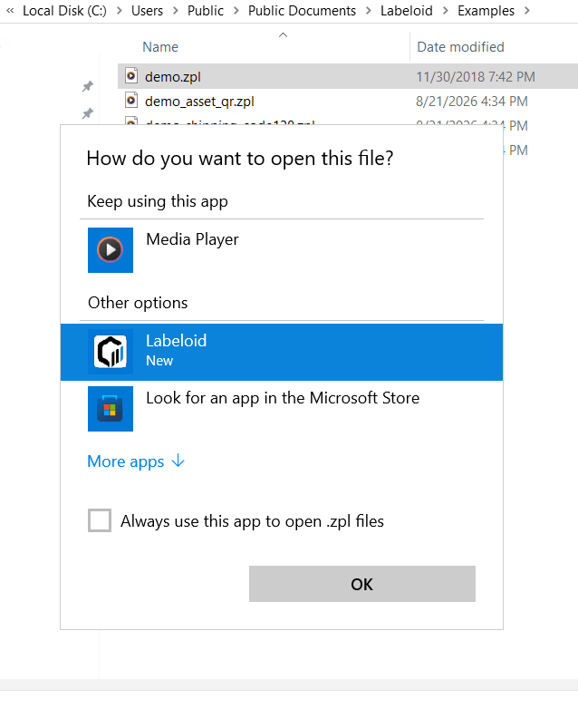Click the Labeloid option name text

tap(177, 341)
